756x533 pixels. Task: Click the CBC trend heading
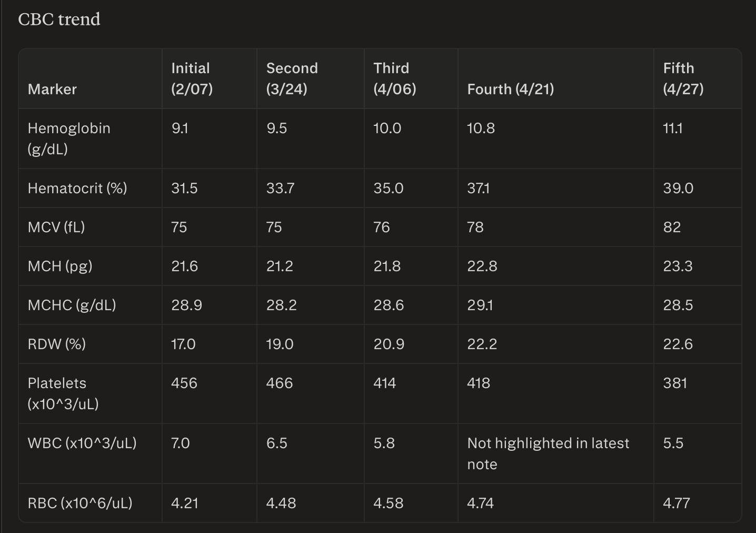59,19
